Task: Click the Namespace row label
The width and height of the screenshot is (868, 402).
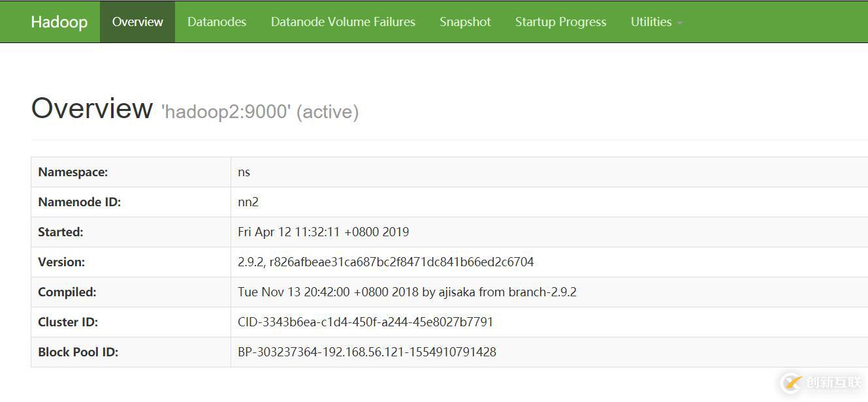Action: 72,172
